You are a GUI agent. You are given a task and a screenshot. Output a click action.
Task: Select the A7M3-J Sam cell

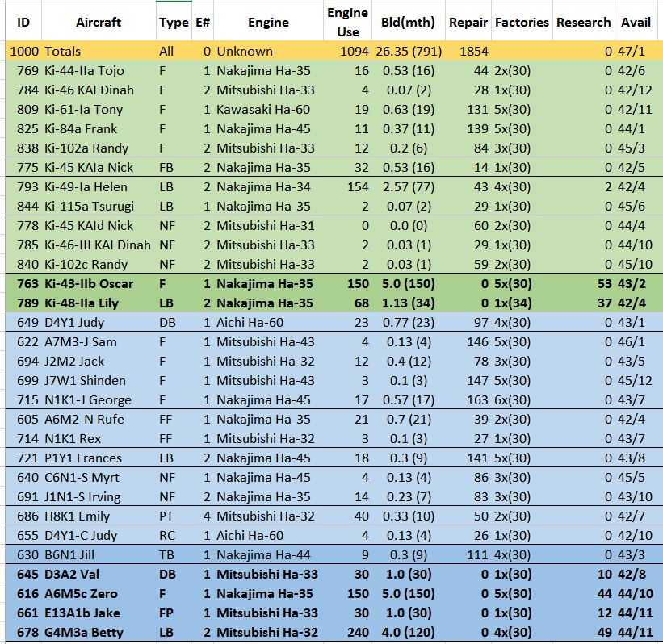click(99, 342)
